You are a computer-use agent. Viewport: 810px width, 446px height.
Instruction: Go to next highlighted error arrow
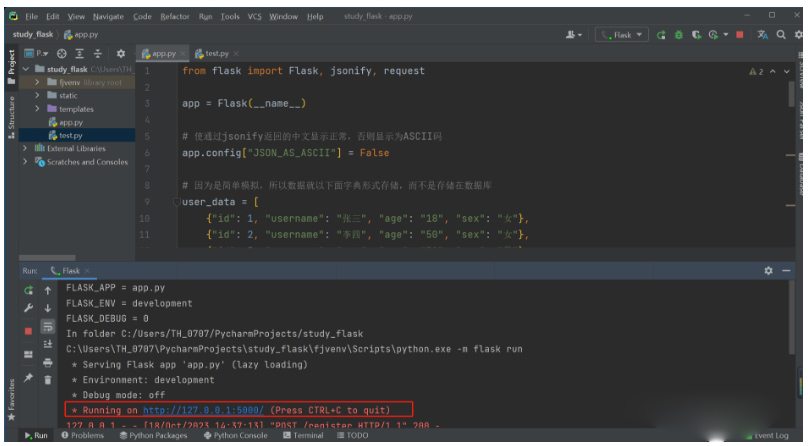786,72
